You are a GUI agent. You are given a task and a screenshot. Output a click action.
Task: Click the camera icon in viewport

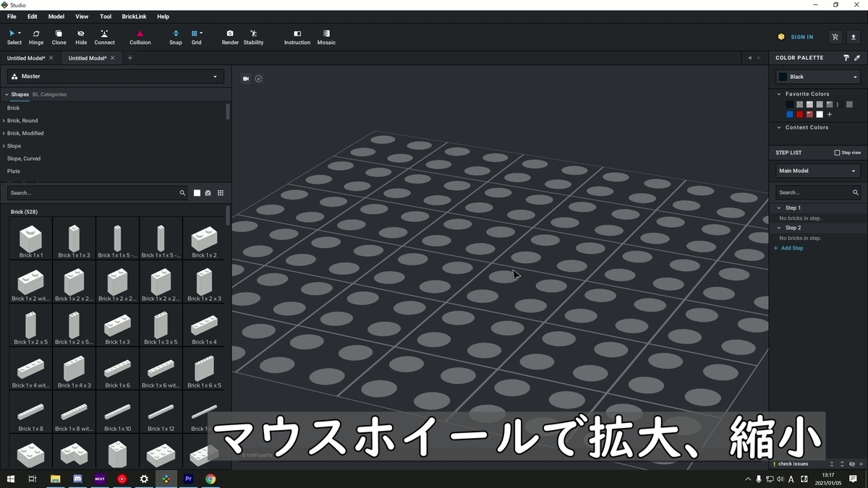tap(246, 79)
